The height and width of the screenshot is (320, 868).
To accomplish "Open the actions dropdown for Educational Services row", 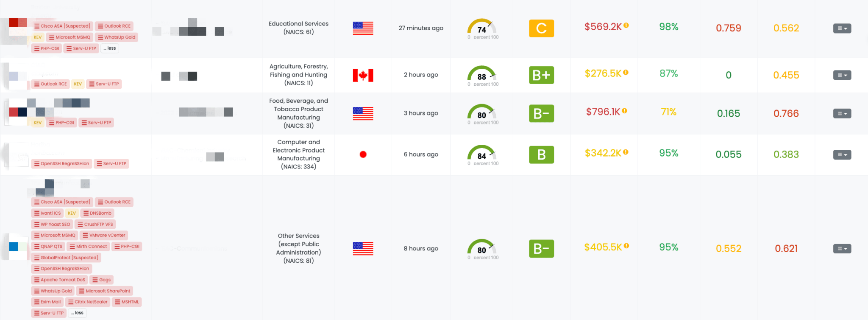I will tap(842, 28).
